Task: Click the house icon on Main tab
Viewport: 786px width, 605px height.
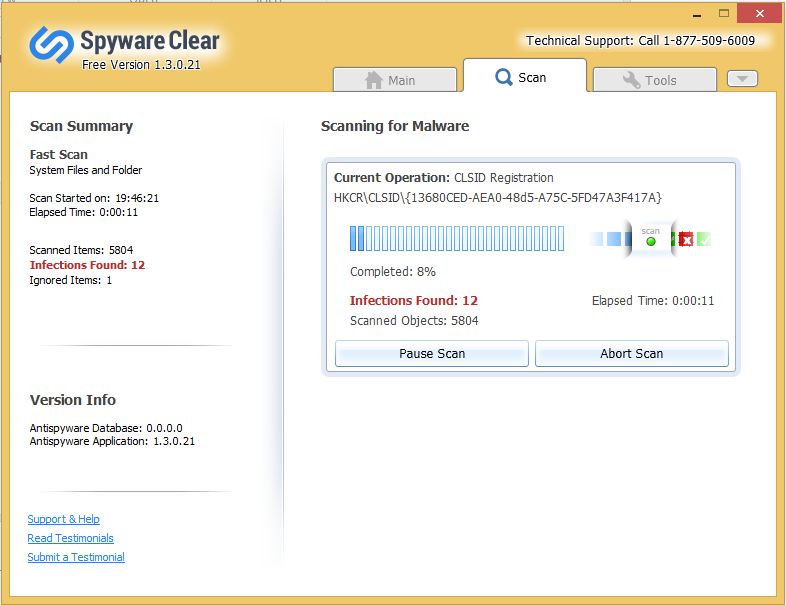Action: click(x=374, y=80)
